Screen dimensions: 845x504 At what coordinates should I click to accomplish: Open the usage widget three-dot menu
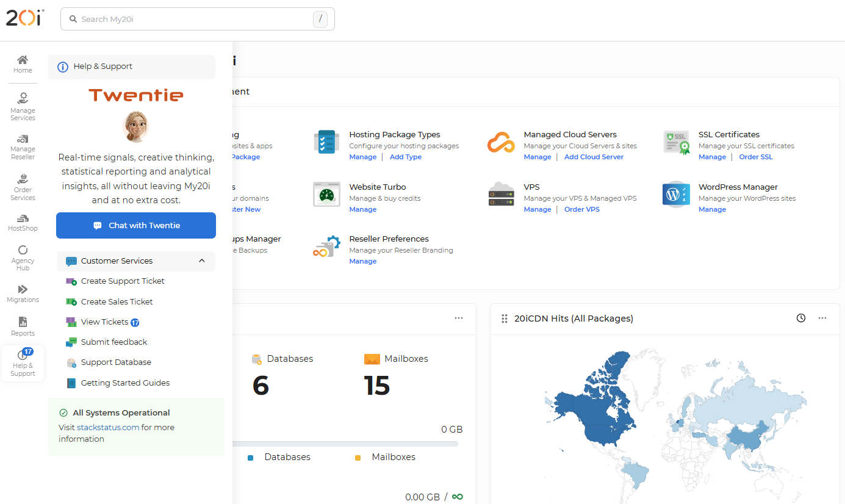459,318
